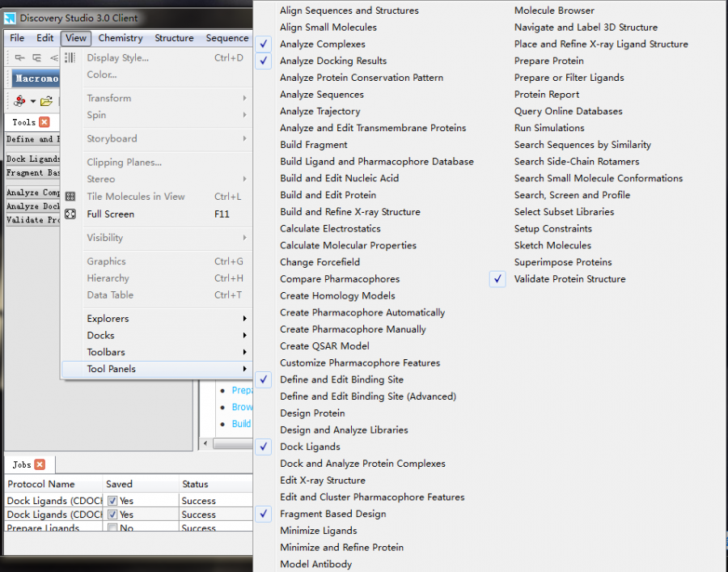
Task: Uncheck Validate Protein Structure tool panel
Action: (497, 279)
